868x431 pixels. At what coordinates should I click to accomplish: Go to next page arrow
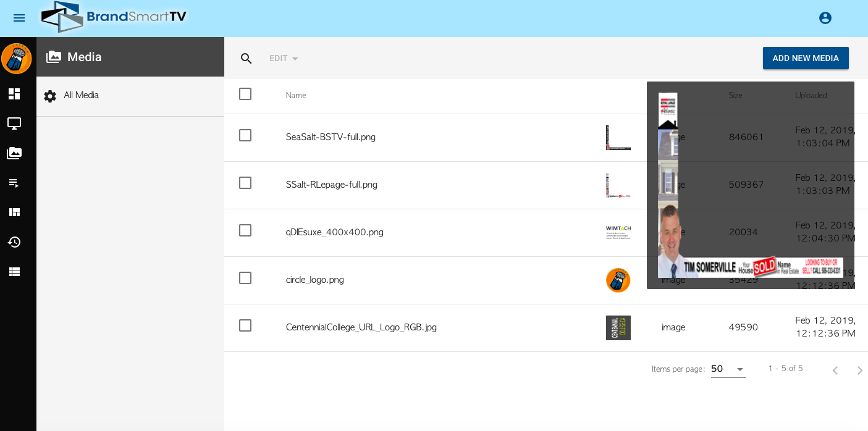click(859, 370)
